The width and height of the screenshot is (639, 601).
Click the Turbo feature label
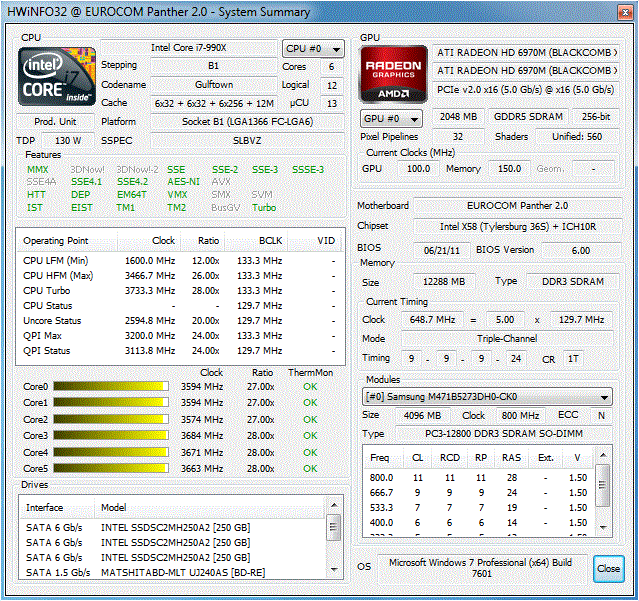264,208
